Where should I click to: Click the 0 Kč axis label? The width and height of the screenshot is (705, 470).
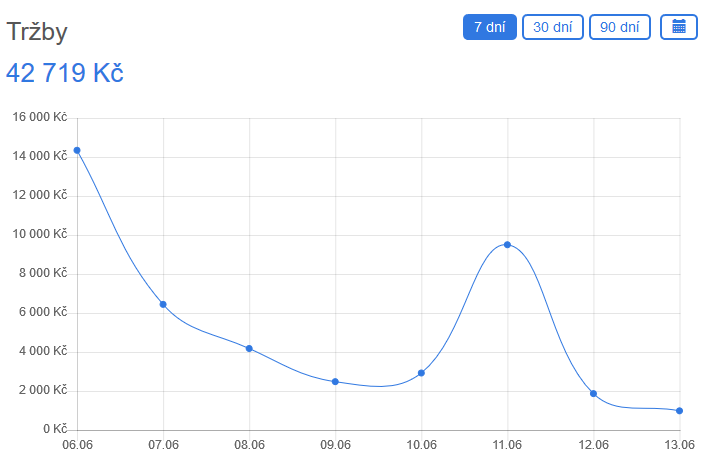(x=54, y=429)
